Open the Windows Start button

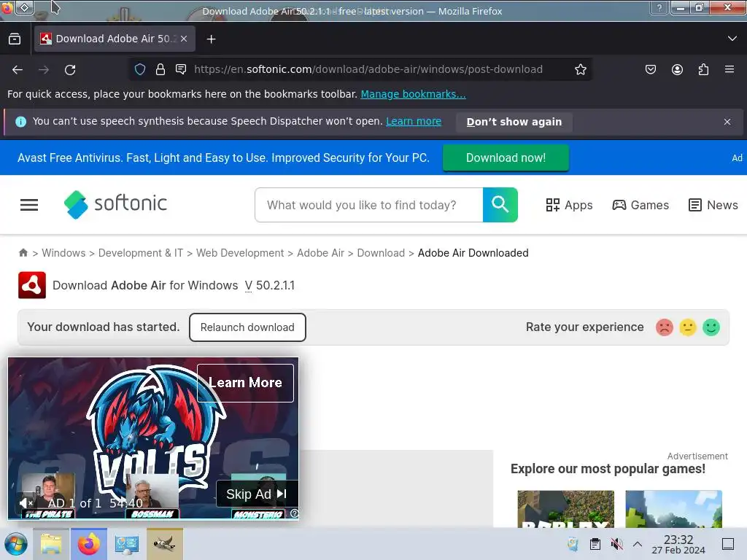coord(16,544)
